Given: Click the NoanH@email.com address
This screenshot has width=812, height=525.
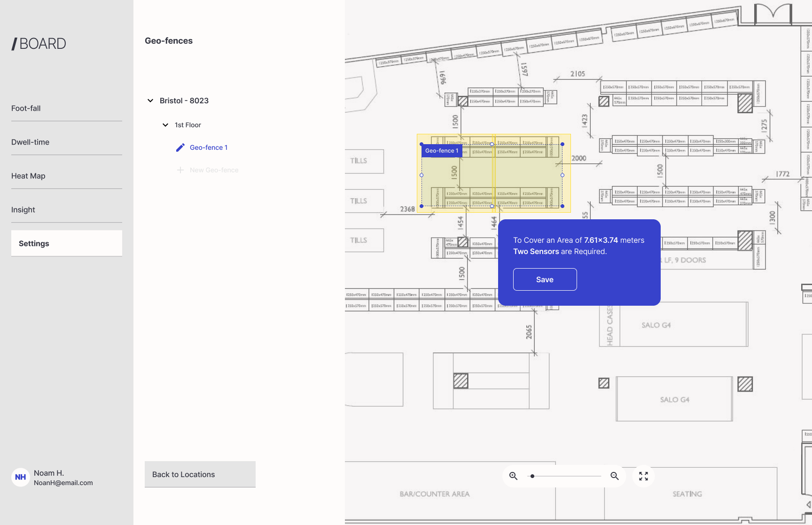Looking at the screenshot, I should point(63,483).
